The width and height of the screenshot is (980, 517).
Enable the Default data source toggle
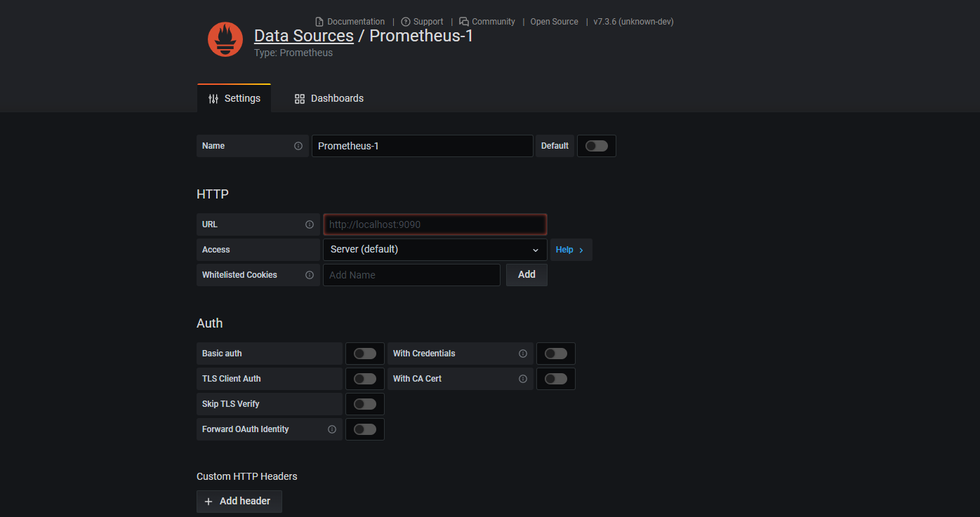click(x=597, y=146)
